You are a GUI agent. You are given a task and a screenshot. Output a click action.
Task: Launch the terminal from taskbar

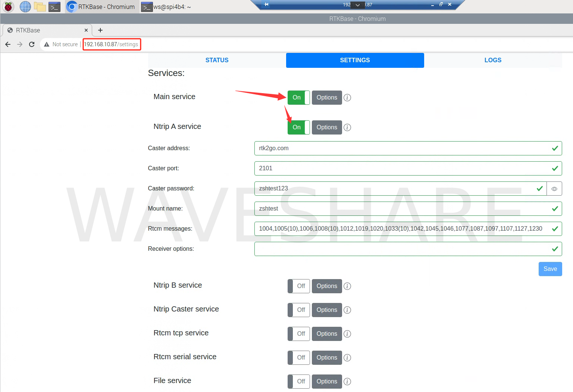click(x=54, y=7)
